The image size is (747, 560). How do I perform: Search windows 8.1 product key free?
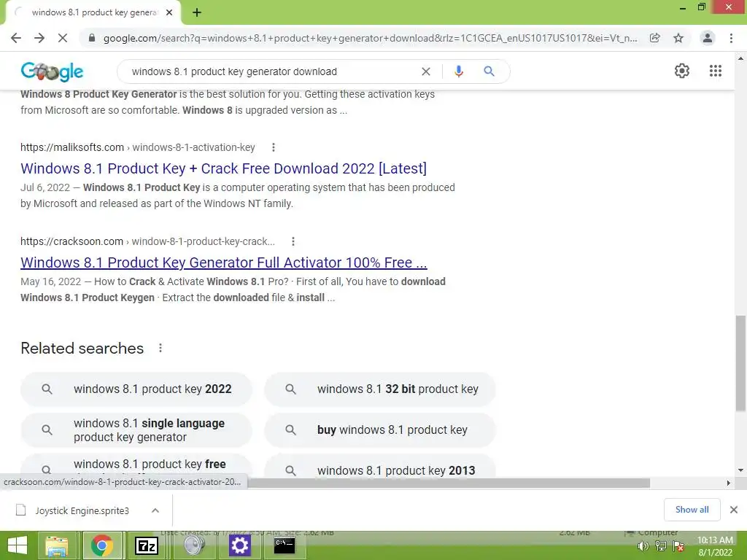tap(136, 464)
